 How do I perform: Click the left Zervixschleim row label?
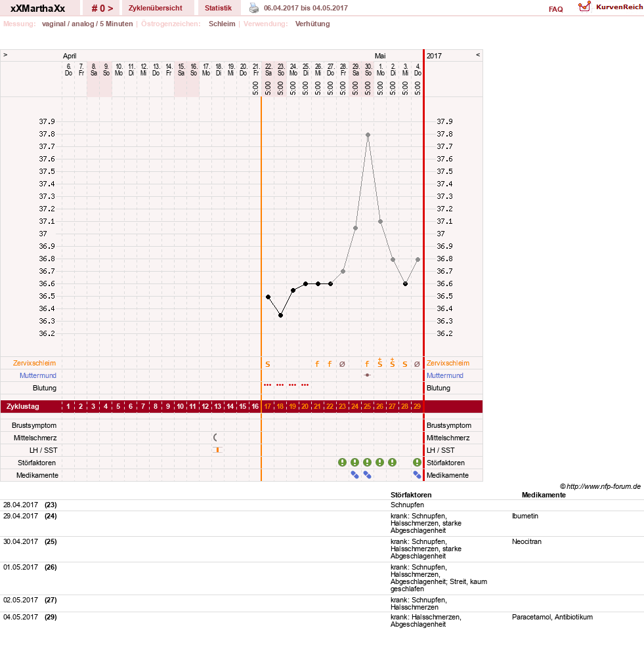click(x=34, y=363)
